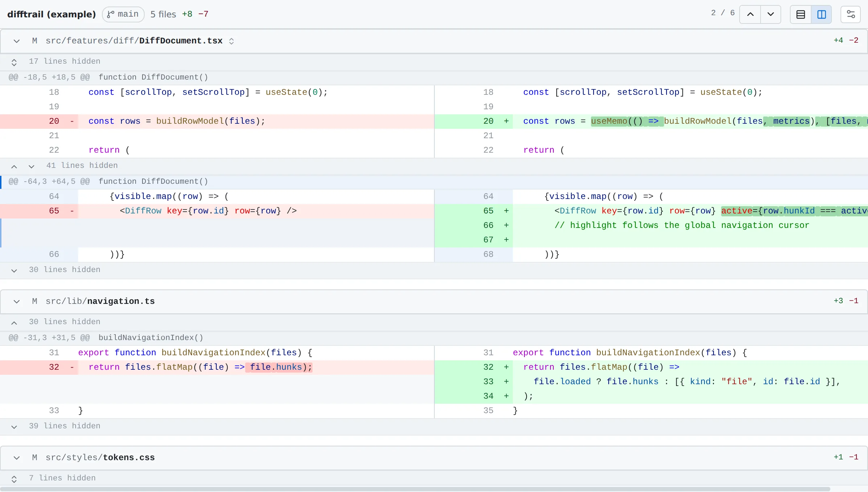Select the main branch pill

point(123,14)
